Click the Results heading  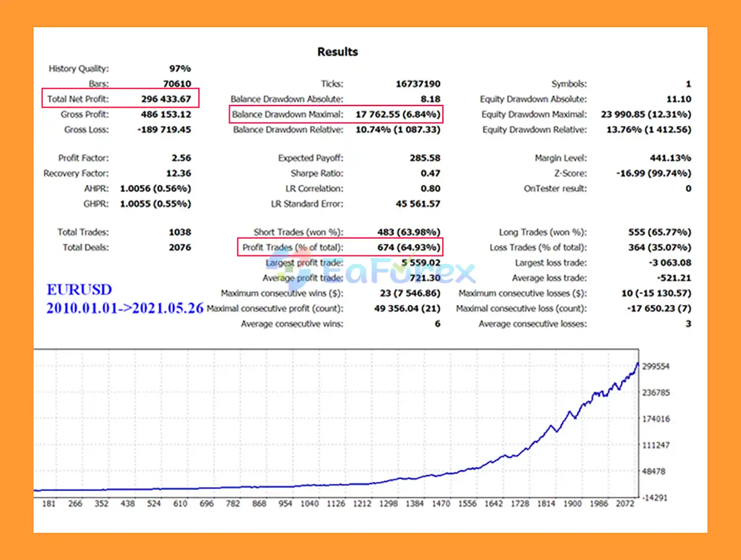coord(338,52)
